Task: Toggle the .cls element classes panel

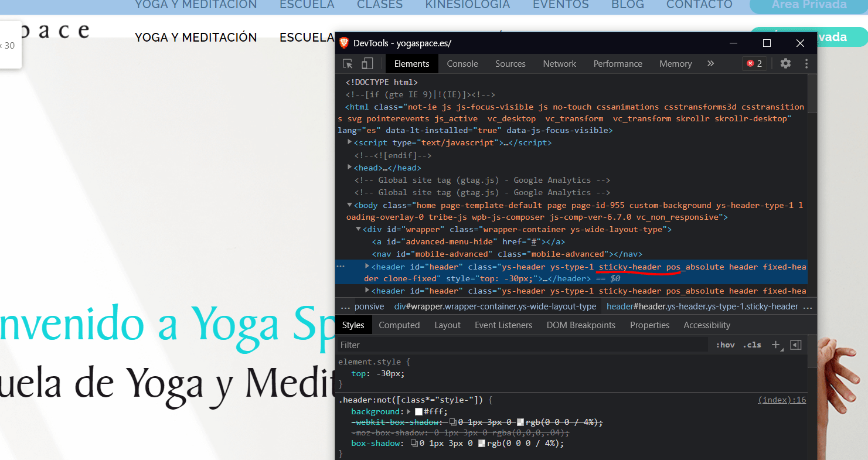Action: pos(751,345)
